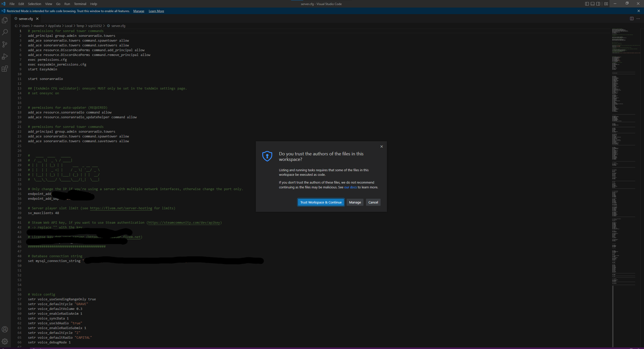644x349 pixels.
Task: Open the Customize Layout icon
Action: click(606, 4)
